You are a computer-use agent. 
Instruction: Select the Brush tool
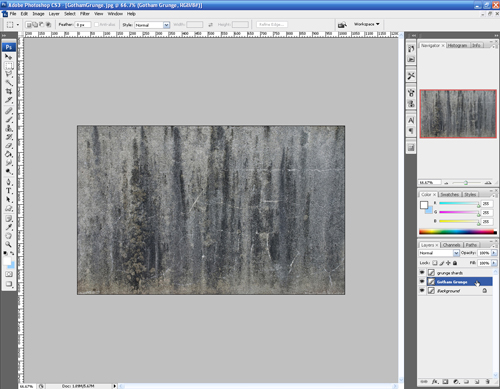click(9, 120)
